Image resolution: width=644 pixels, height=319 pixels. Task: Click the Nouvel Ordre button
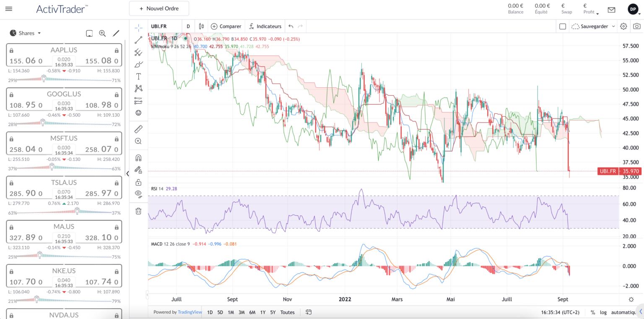(159, 8)
